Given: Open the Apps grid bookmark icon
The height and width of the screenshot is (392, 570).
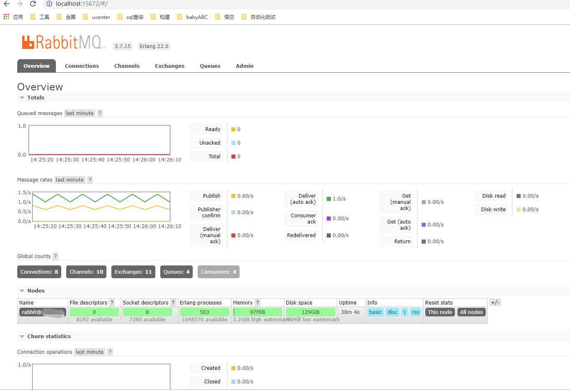Looking at the screenshot, I should pyautogui.click(x=6, y=17).
